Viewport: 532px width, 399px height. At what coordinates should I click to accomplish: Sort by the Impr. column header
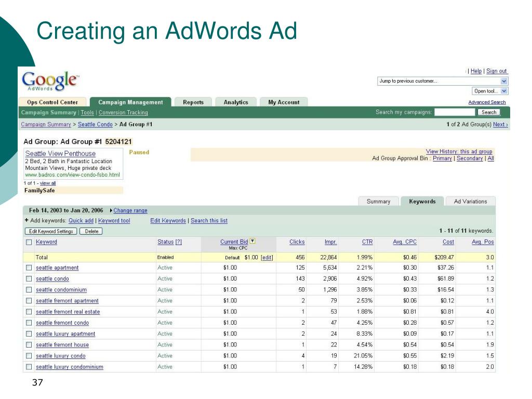(330, 242)
